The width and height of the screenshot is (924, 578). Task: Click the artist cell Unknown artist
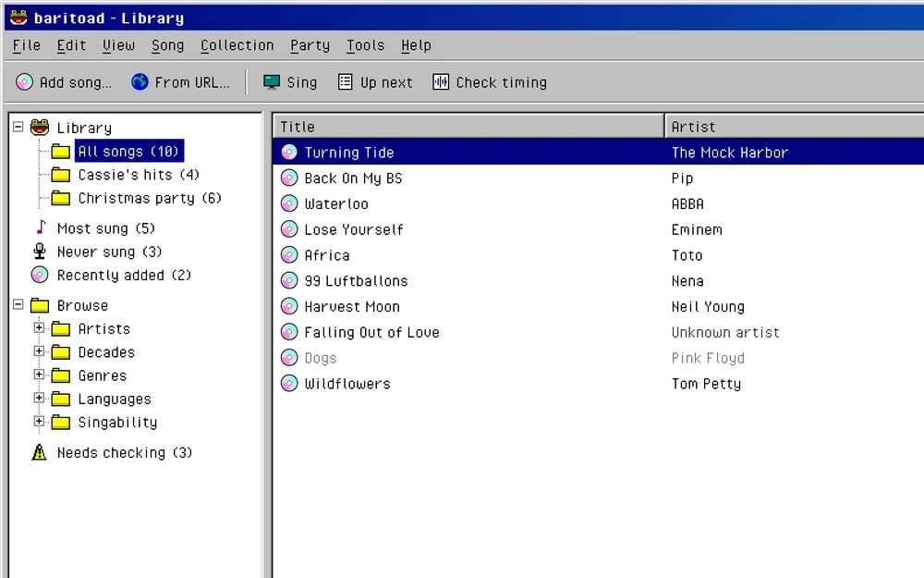(725, 333)
